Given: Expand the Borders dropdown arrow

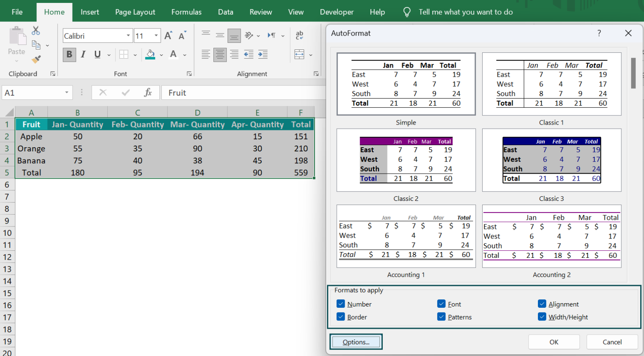Looking at the screenshot, I should pyautogui.click(x=135, y=55).
